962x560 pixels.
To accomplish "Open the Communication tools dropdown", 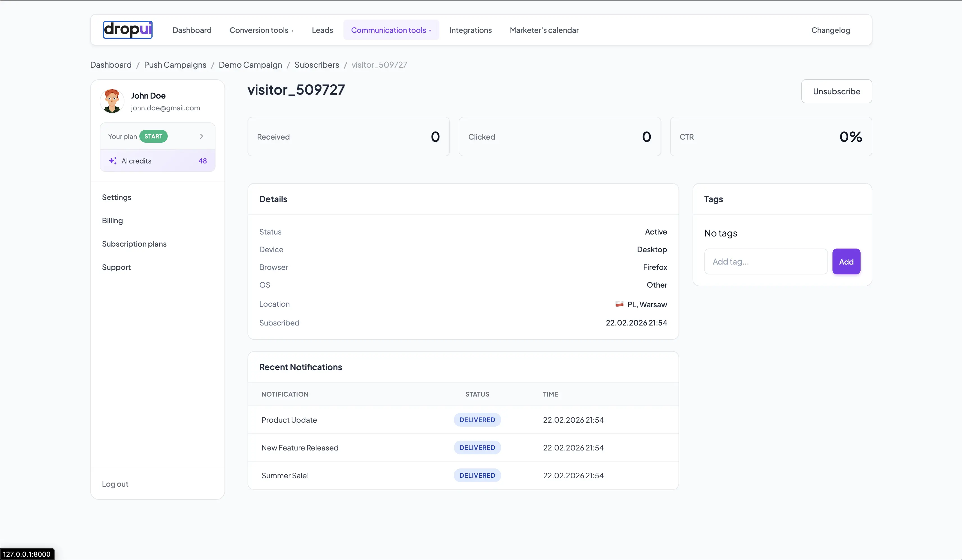I will point(391,30).
